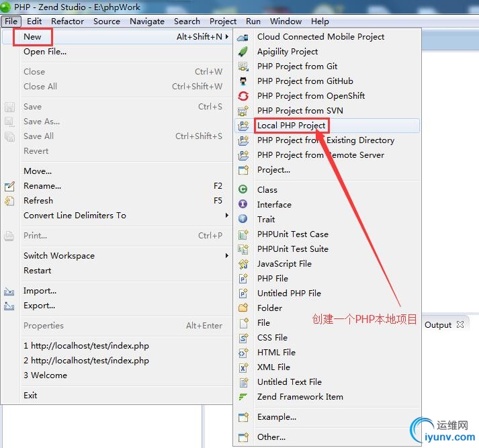Open recent file 2 index.php
The image size is (479, 448).
tap(117, 361)
